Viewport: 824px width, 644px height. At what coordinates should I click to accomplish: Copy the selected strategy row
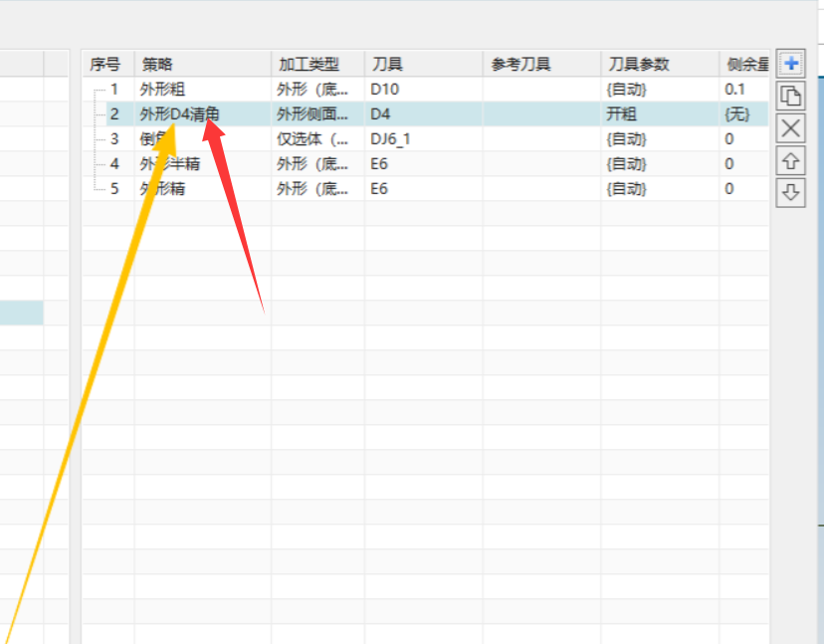[791, 97]
